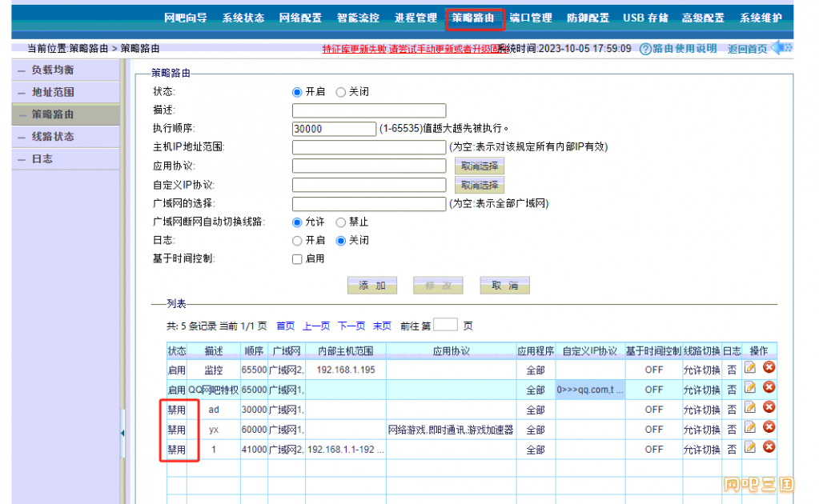Select 负载均衡 in left sidebar
The height and width of the screenshot is (504, 819).
click(53, 70)
